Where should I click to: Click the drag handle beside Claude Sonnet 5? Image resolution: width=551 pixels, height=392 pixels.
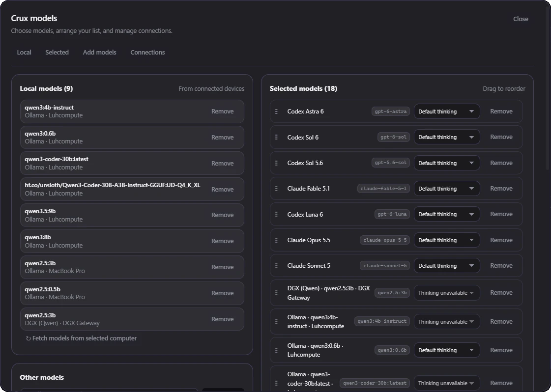click(x=276, y=266)
